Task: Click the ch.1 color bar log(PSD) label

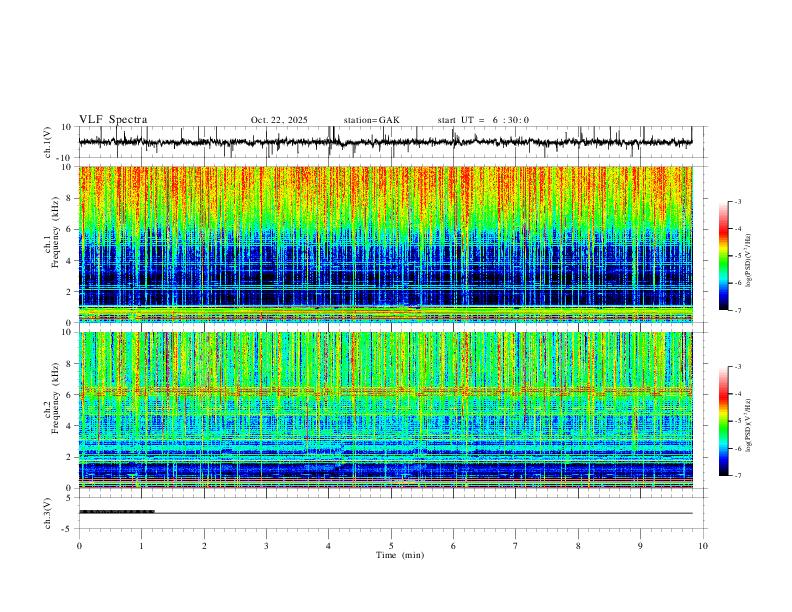Action: tap(748, 260)
